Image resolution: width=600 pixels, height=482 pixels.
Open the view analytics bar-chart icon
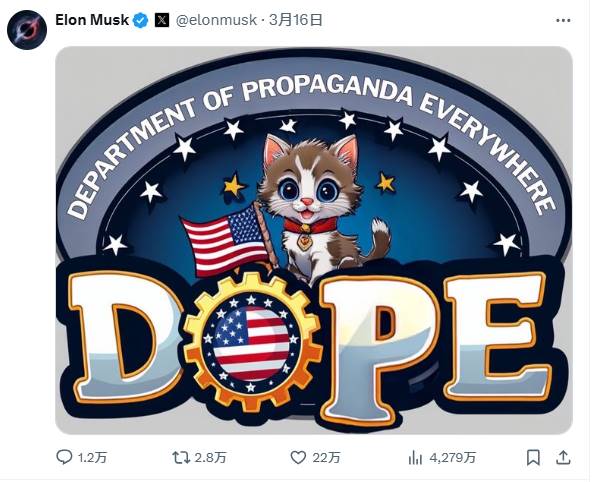[415, 457]
